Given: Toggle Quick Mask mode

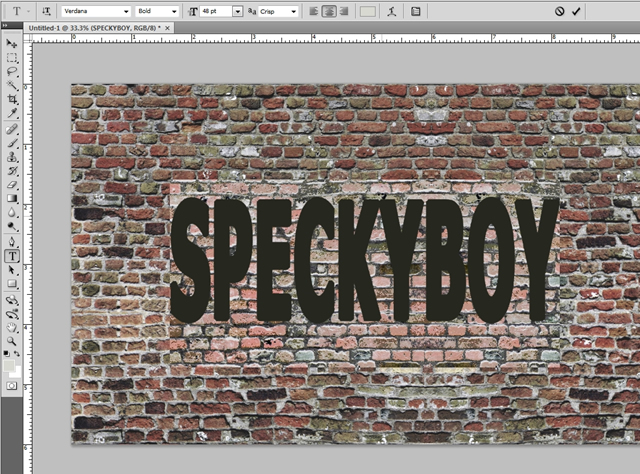Looking at the screenshot, I should 11,386.
